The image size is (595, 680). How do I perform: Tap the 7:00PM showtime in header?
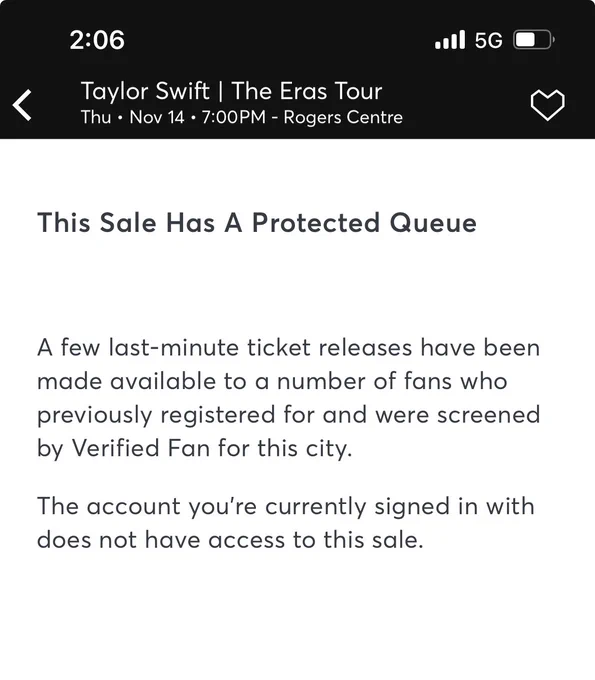(x=233, y=118)
